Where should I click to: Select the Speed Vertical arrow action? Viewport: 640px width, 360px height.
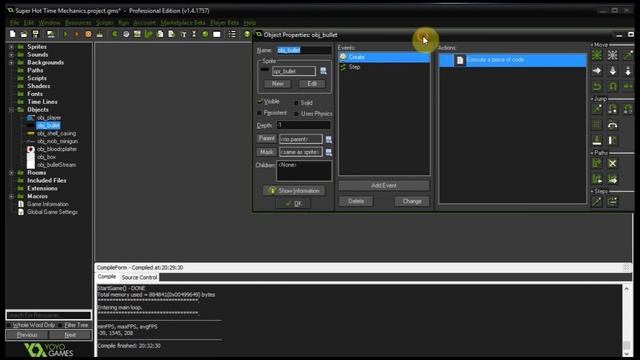pos(613,71)
